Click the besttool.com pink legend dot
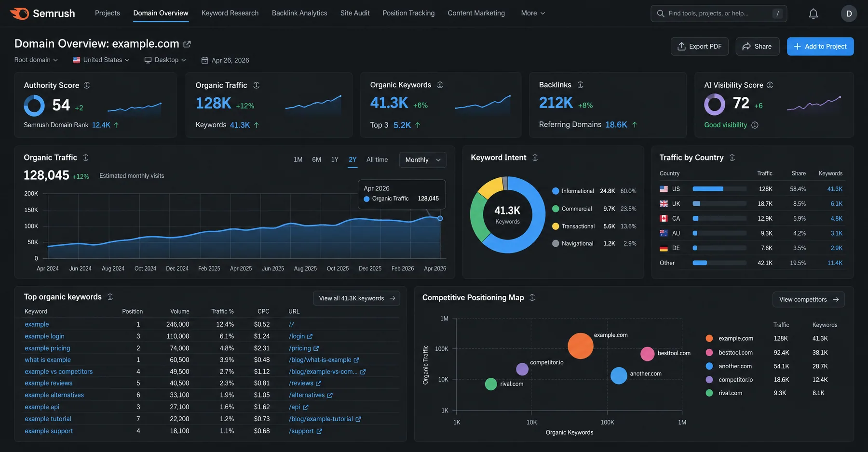The height and width of the screenshot is (452, 868). (x=709, y=353)
